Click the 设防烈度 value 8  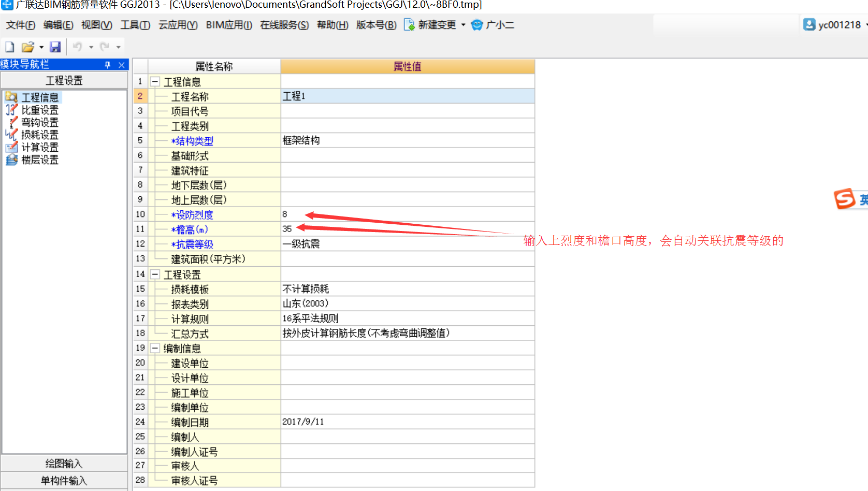408,214
